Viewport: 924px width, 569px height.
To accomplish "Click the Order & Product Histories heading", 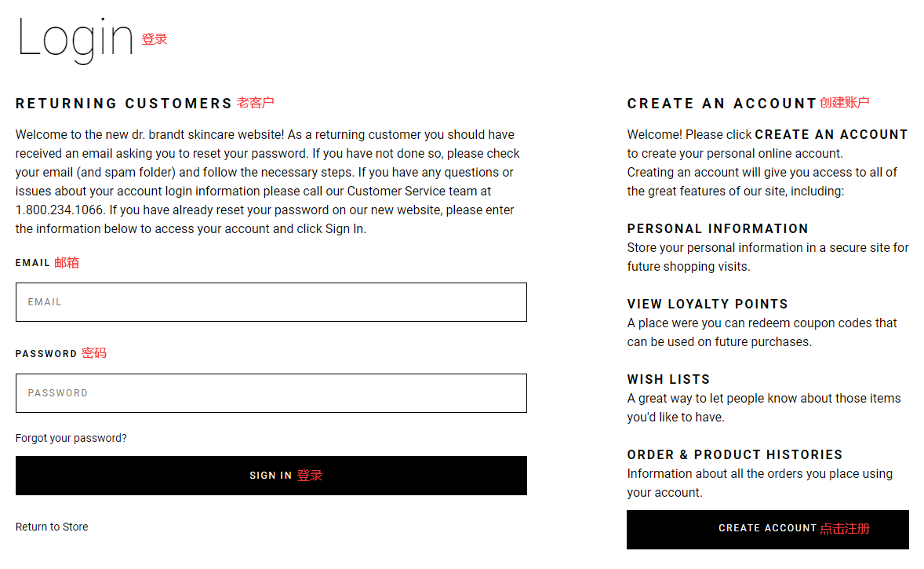I will (x=735, y=454).
